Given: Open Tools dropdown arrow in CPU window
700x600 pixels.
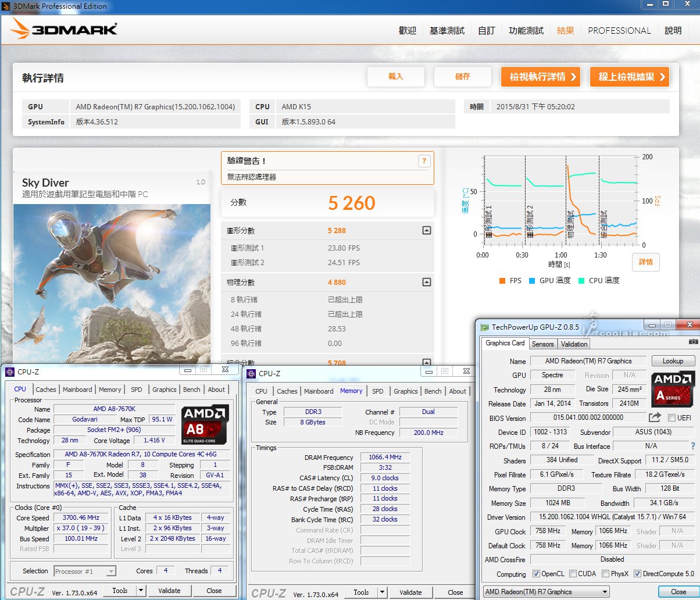Looking at the screenshot, I should click(x=141, y=591).
